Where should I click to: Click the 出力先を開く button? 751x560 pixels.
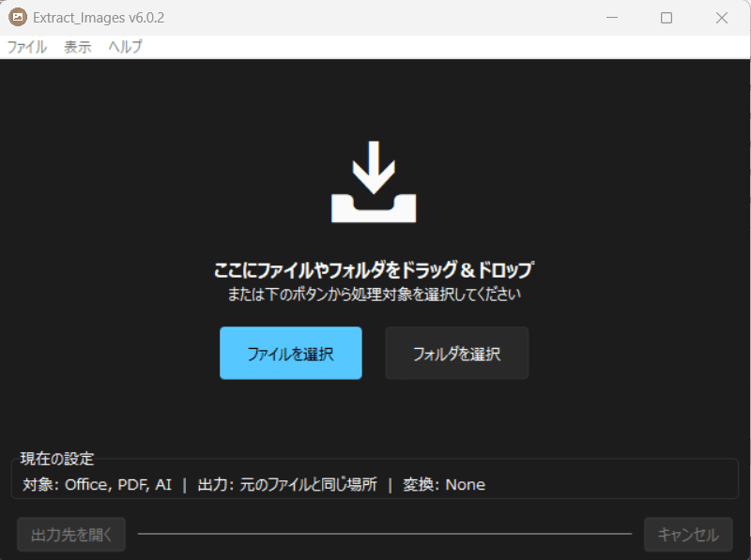click(71, 535)
